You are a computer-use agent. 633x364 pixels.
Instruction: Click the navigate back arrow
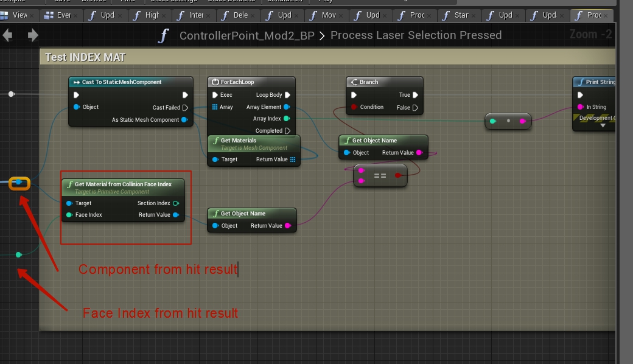pos(8,35)
